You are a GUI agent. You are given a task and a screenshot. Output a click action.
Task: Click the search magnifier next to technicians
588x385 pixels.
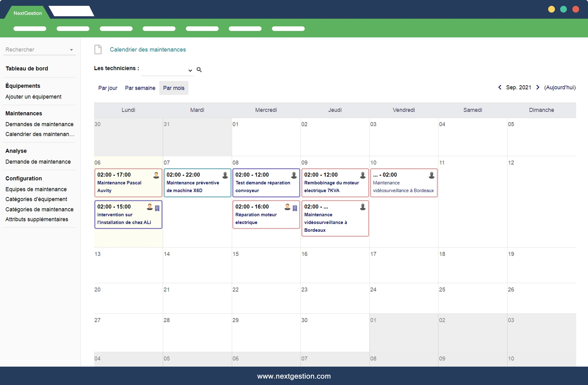(199, 70)
